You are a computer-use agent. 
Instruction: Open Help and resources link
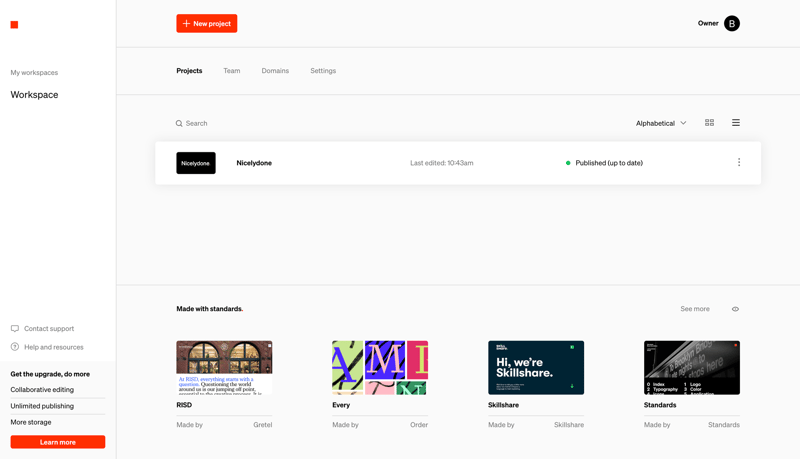tap(54, 347)
